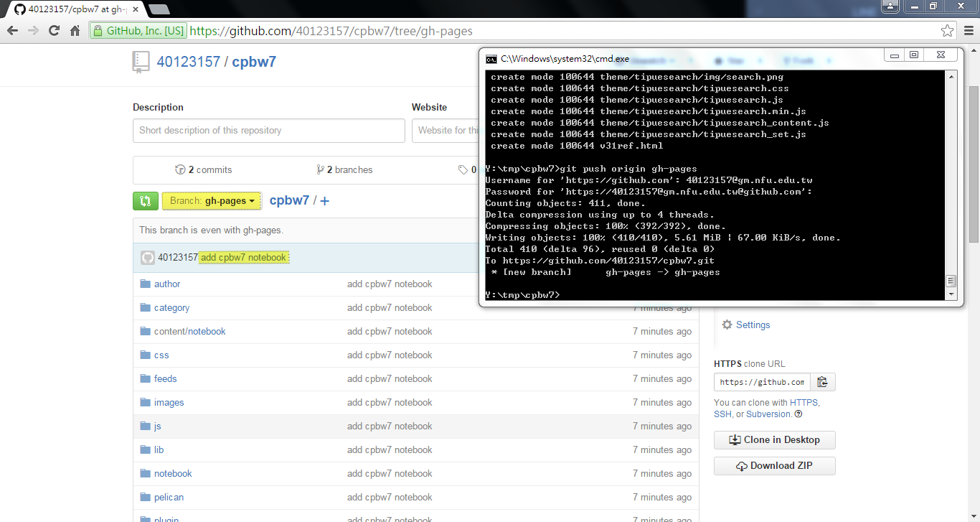Image resolution: width=980 pixels, height=522 pixels.
Task: Open the js folder
Action: (x=158, y=427)
